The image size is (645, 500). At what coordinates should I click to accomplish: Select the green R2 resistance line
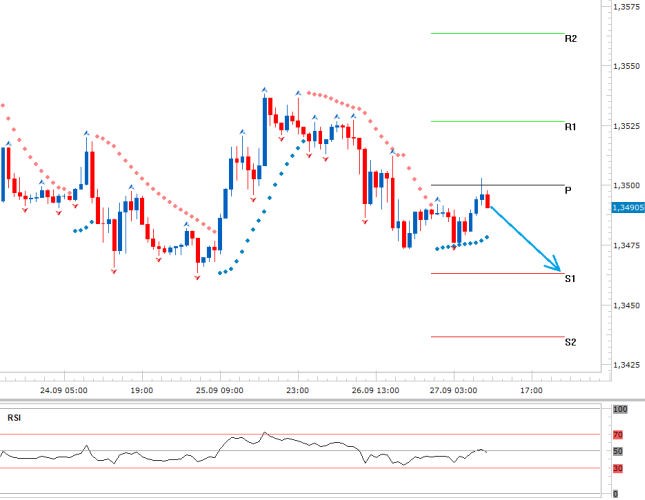(497, 33)
